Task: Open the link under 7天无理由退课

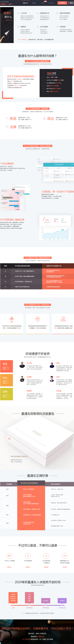Action: click(28, 567)
